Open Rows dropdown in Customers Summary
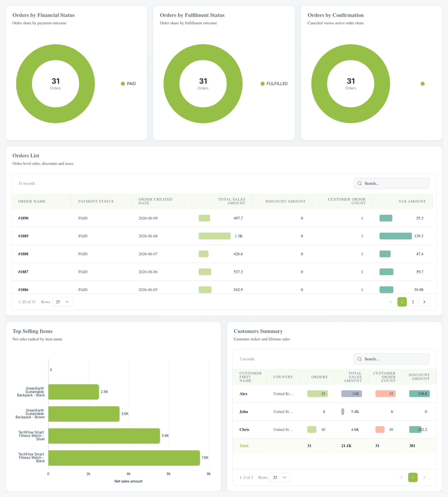This screenshot has width=448, height=497. click(x=280, y=478)
